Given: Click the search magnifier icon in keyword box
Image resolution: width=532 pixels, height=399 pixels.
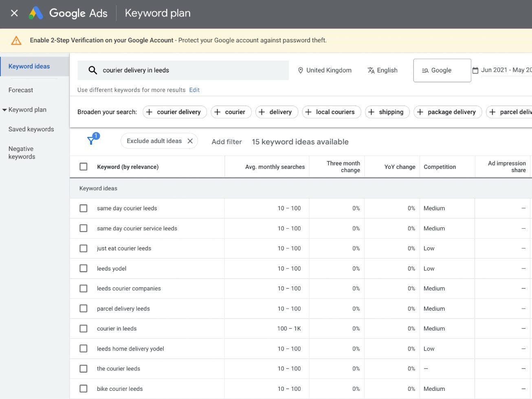Looking at the screenshot, I should 92,70.
